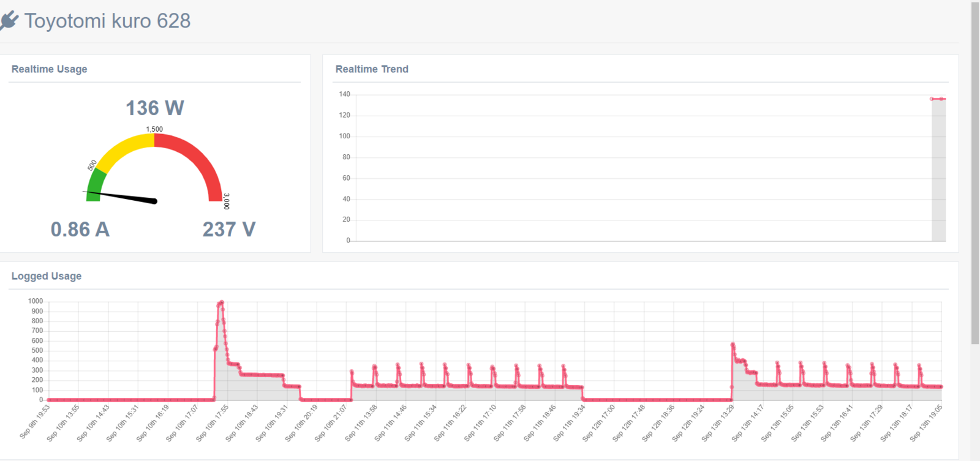Click the Sep 11th 19:34 time label

tap(569, 423)
